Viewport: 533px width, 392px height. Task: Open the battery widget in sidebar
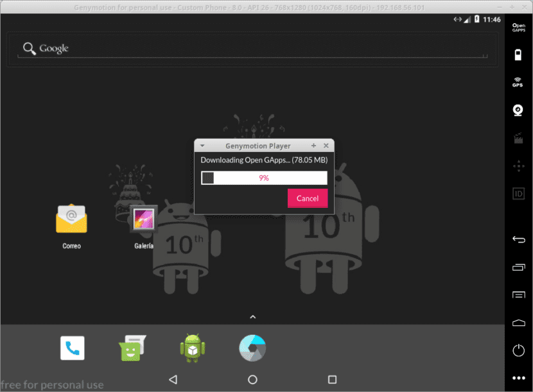point(518,55)
